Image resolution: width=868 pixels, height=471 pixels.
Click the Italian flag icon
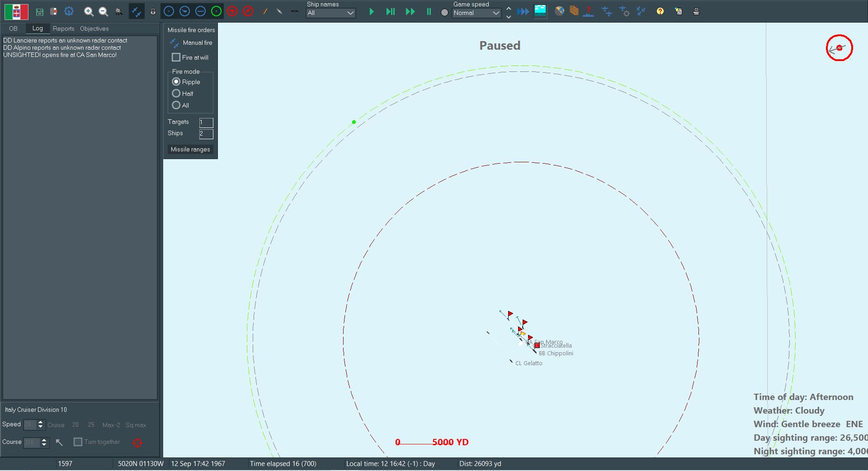tap(16, 12)
